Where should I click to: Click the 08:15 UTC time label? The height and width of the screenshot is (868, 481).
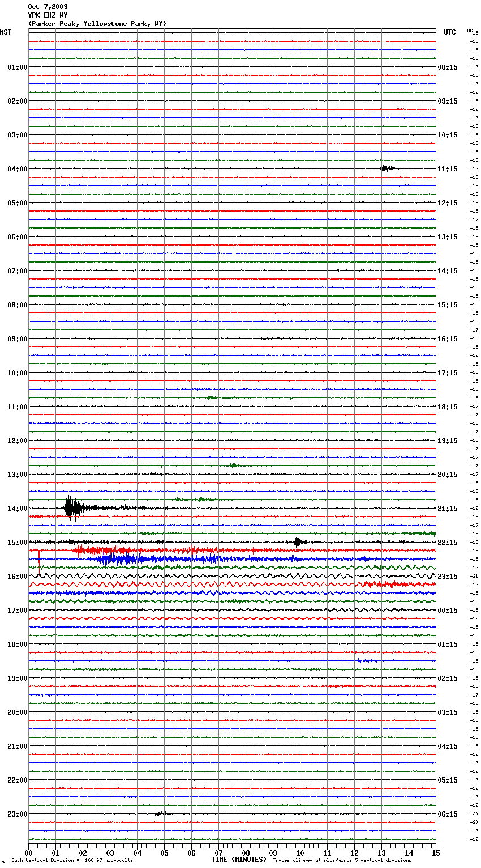coord(448,67)
